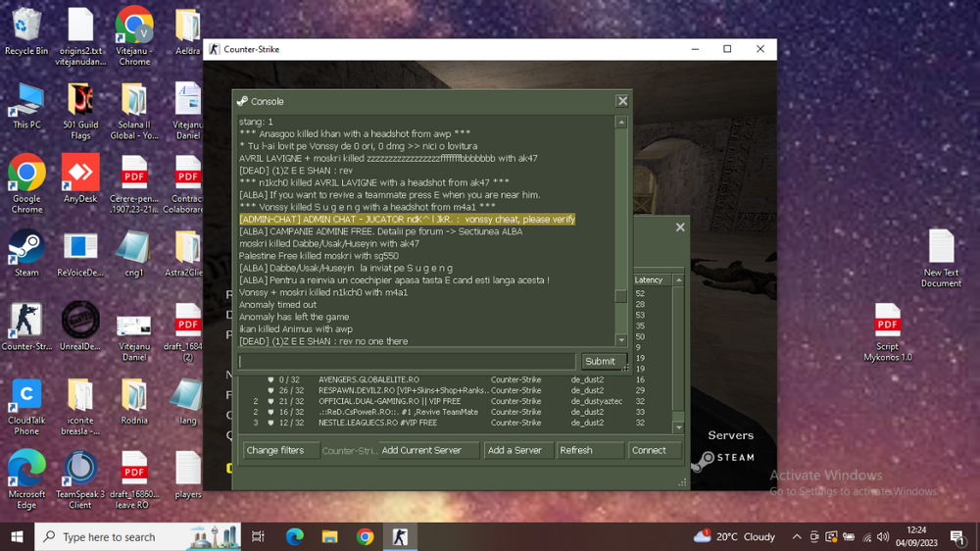Open the Recycle Bin
Viewport: 980px width, 551px height.
click(26, 27)
